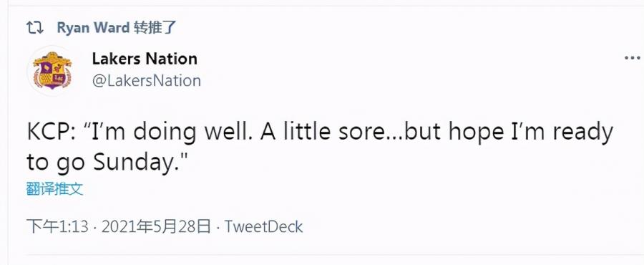Click 翻译推文 to translate the tweet
This screenshot has height=265, width=644.
click(x=54, y=189)
